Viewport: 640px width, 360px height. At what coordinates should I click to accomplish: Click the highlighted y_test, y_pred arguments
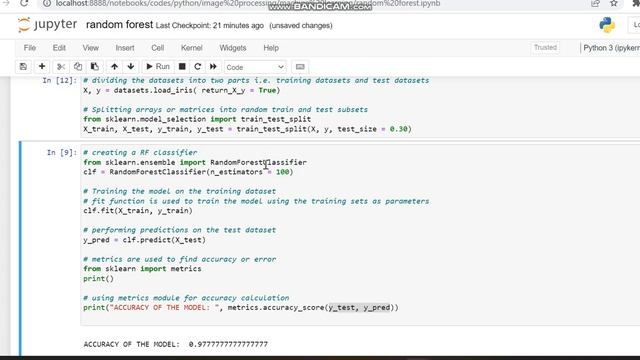tap(360, 307)
